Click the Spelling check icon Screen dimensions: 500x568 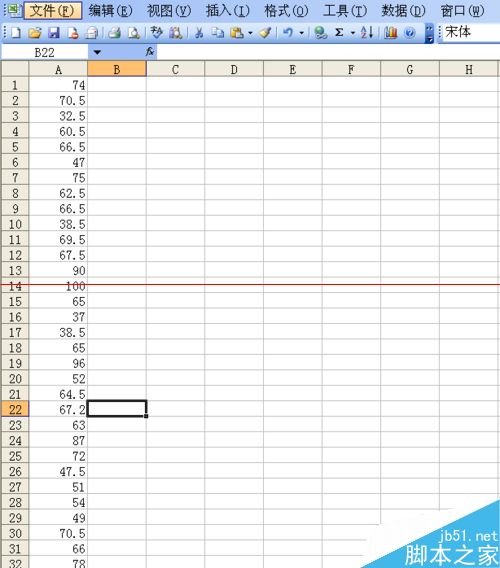(x=157, y=33)
